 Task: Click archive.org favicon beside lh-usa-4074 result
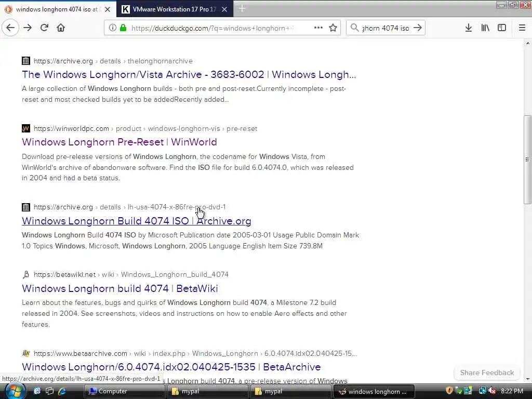(x=26, y=207)
